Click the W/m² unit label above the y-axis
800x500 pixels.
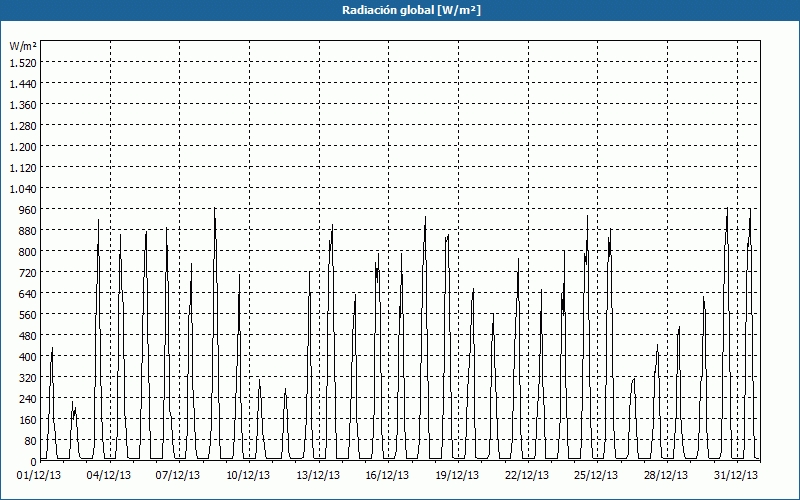23,46
